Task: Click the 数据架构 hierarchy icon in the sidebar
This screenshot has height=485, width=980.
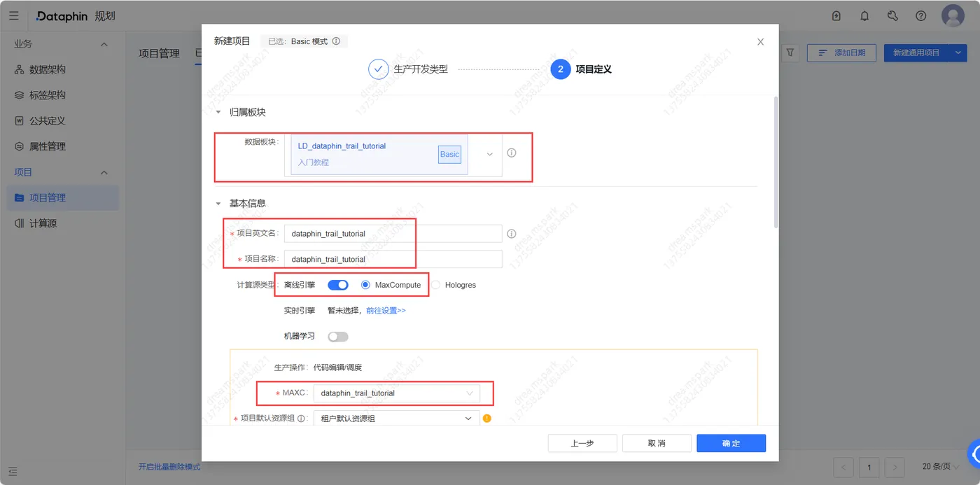Action: pyautogui.click(x=20, y=69)
